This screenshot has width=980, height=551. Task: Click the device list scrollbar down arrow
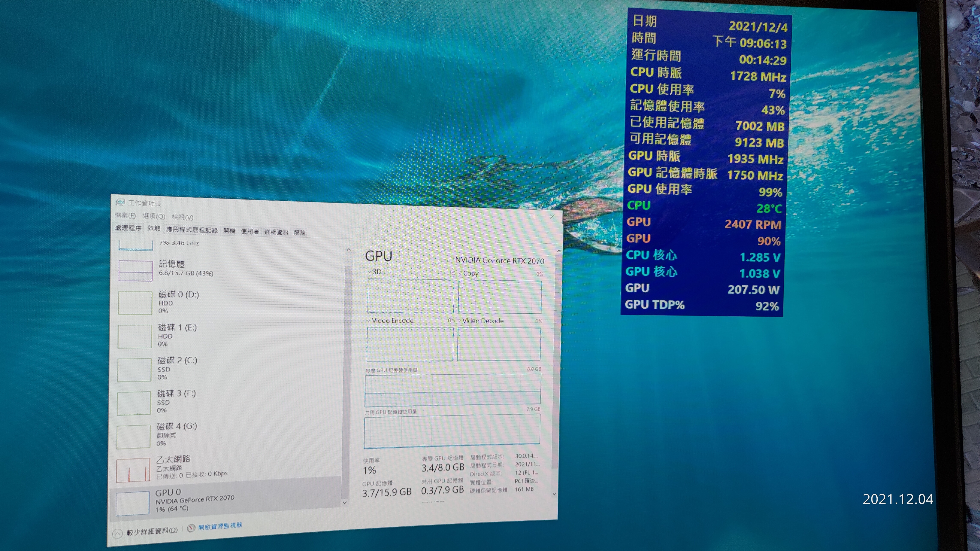pos(345,503)
